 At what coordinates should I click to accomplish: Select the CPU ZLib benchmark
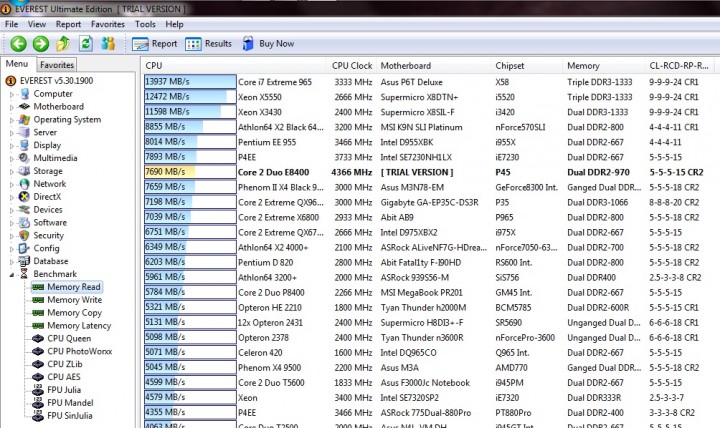65,364
